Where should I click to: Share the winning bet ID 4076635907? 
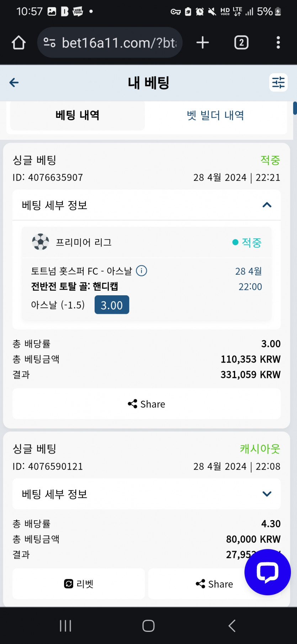pyautogui.click(x=147, y=404)
